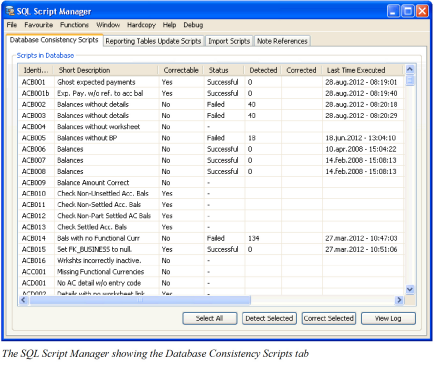The image size is (443, 371).
Task: Switch to Database Consistency Scripts tab
Action: [54, 40]
